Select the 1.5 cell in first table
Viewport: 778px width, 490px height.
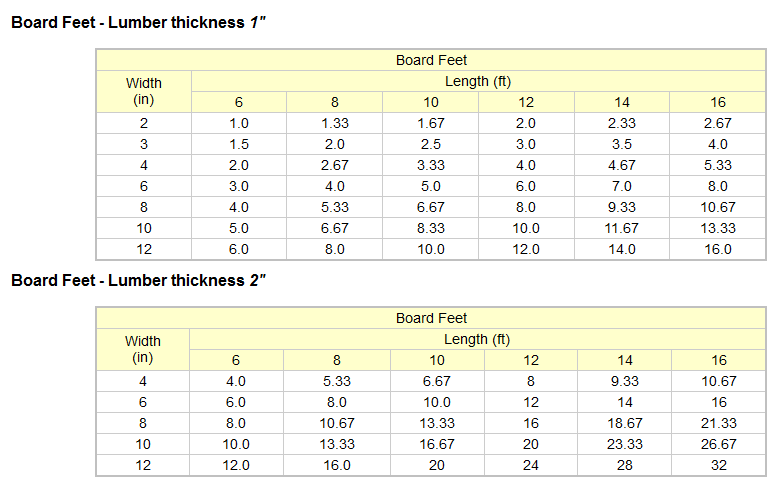[239, 144]
